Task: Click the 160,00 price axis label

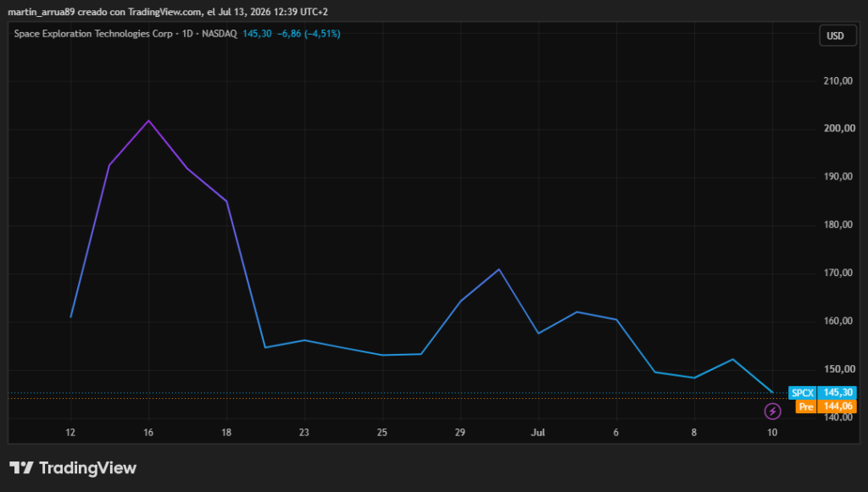Action: 838,321
